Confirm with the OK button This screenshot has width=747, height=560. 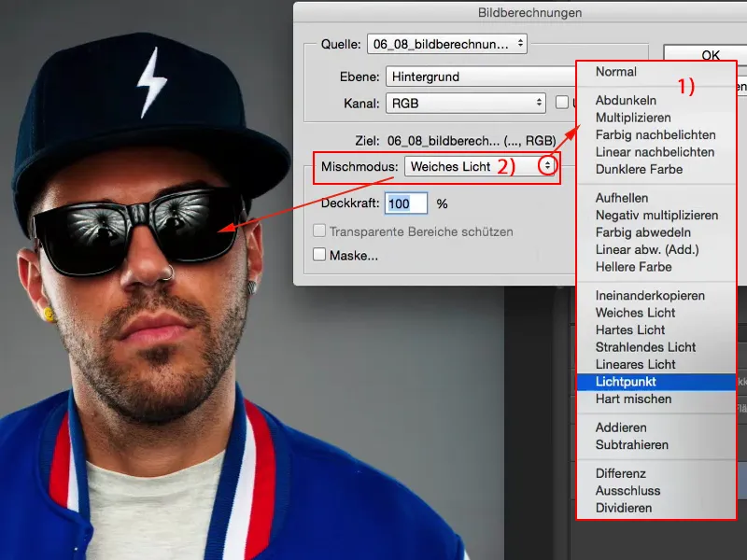704,54
